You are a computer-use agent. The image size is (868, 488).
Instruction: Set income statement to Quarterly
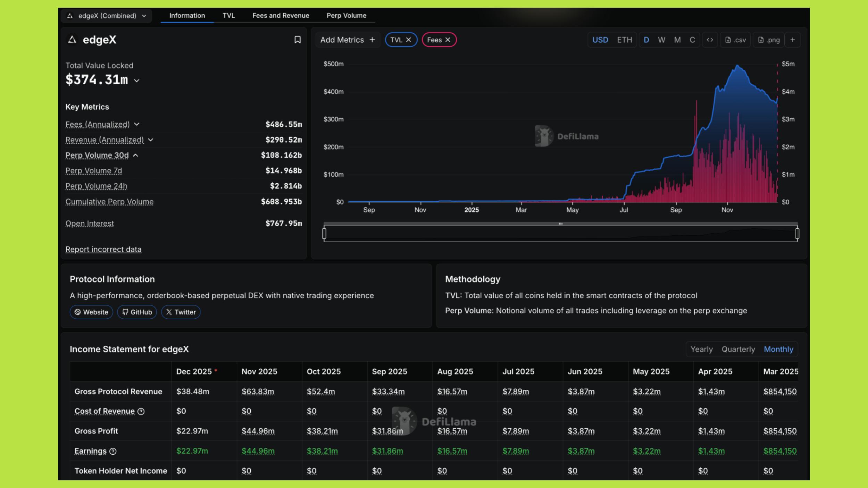click(x=738, y=349)
